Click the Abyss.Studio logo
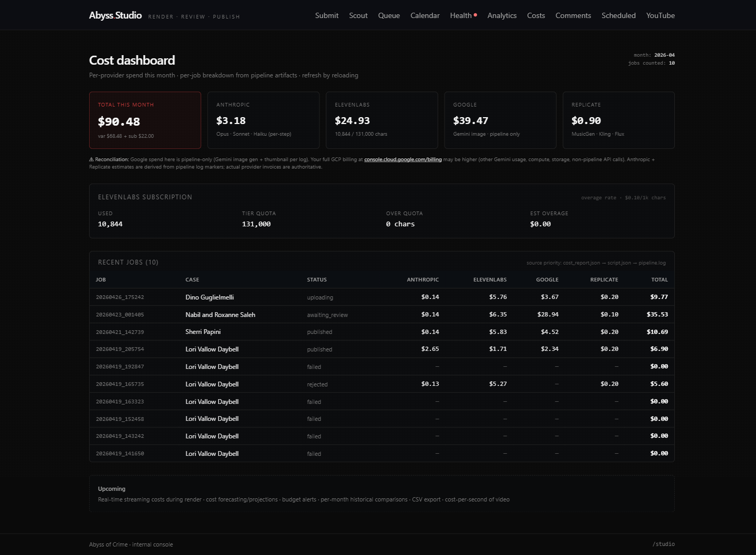This screenshot has height=555, width=756. 115,15
